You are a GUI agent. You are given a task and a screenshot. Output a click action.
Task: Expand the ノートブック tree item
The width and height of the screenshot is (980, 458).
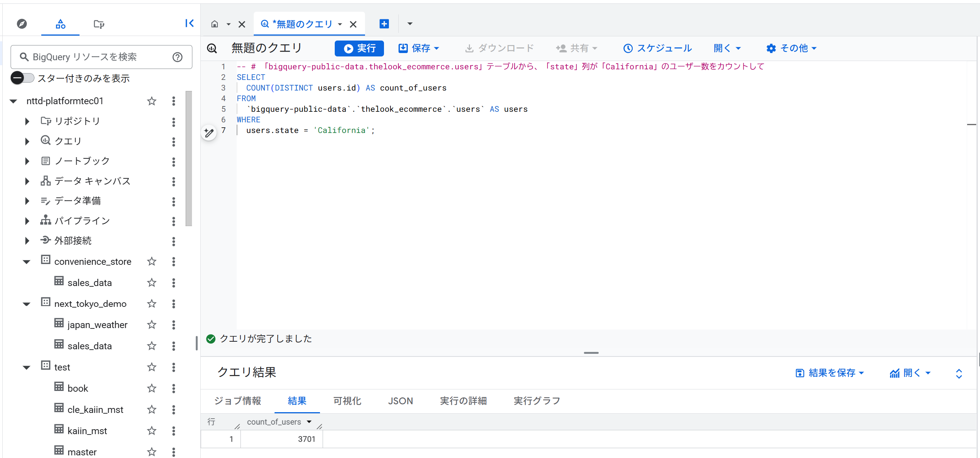coord(27,161)
